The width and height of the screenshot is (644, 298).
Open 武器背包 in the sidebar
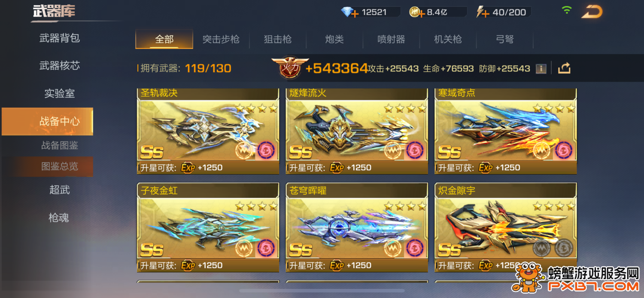[60, 38]
